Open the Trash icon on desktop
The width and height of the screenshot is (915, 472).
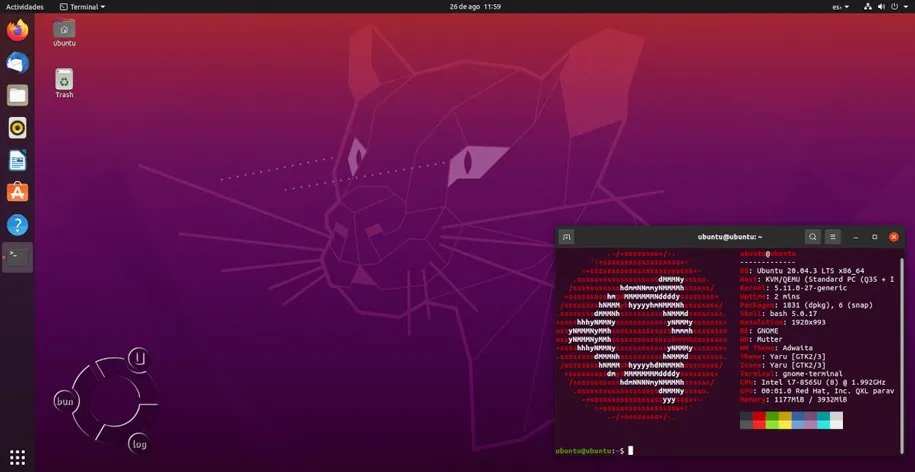[64, 82]
